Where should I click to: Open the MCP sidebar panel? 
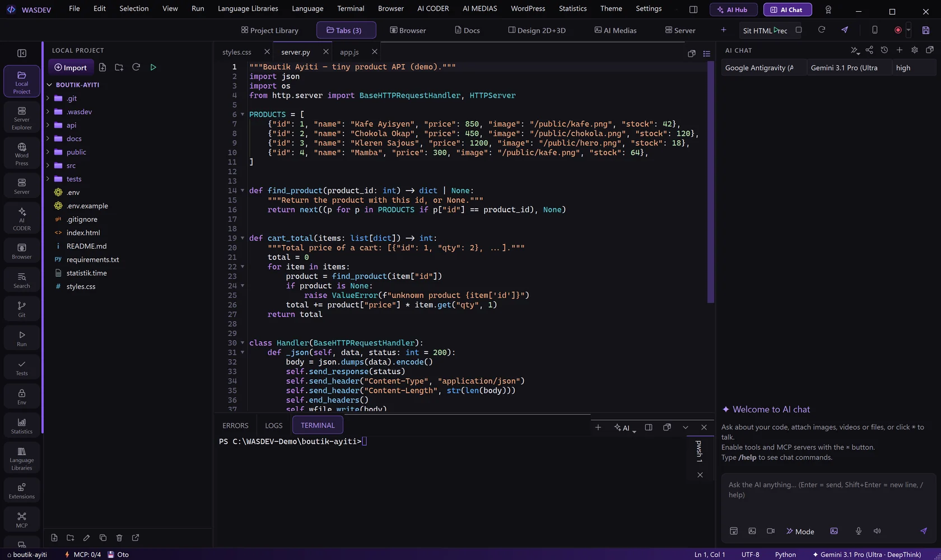coord(22,520)
